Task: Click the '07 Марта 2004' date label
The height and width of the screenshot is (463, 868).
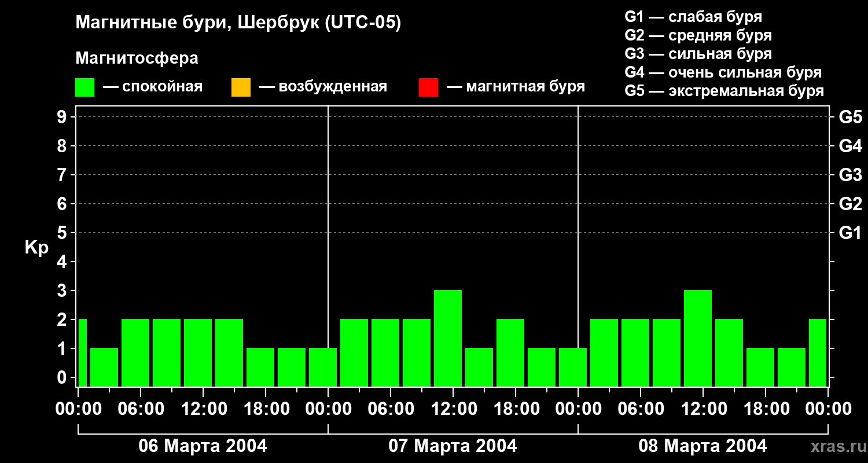Action: pos(453,446)
